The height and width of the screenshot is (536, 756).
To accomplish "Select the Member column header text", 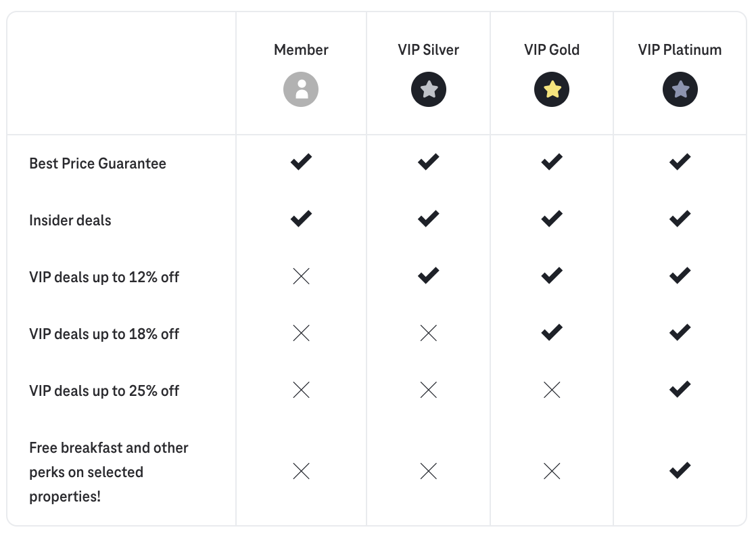I will (301, 50).
